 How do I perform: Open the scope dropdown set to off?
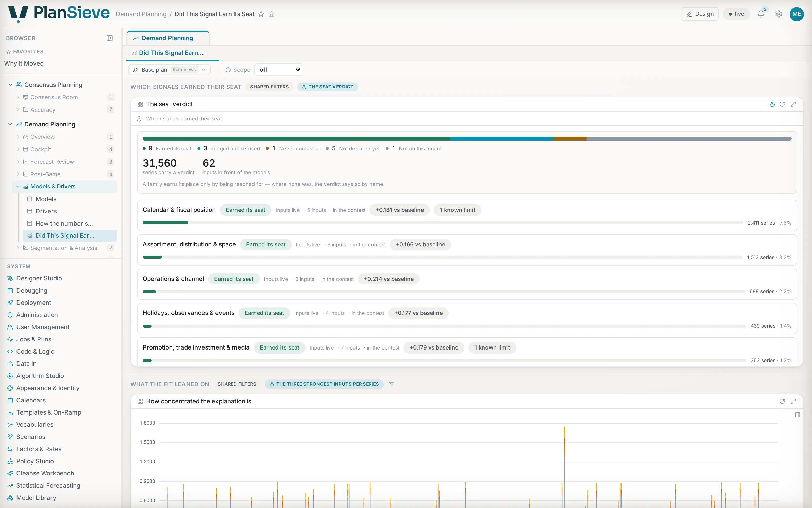pyautogui.click(x=278, y=70)
